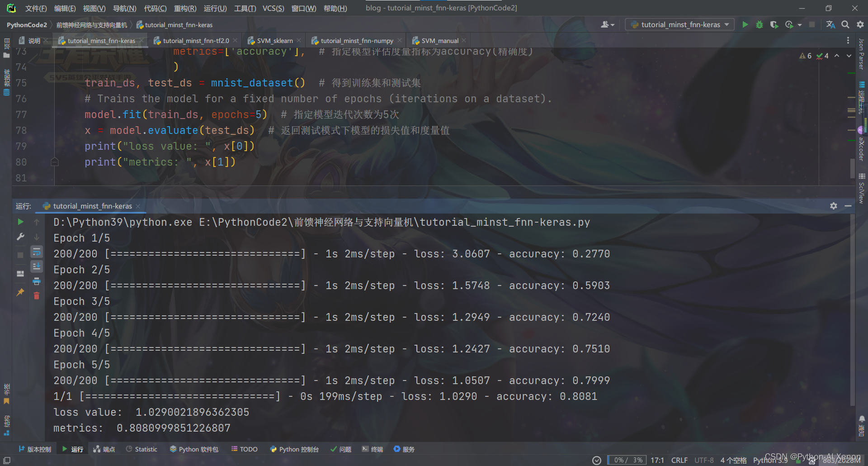Viewport: 868px width, 466px height.
Task: Restore layout icon in Run panel
Action: point(20,274)
